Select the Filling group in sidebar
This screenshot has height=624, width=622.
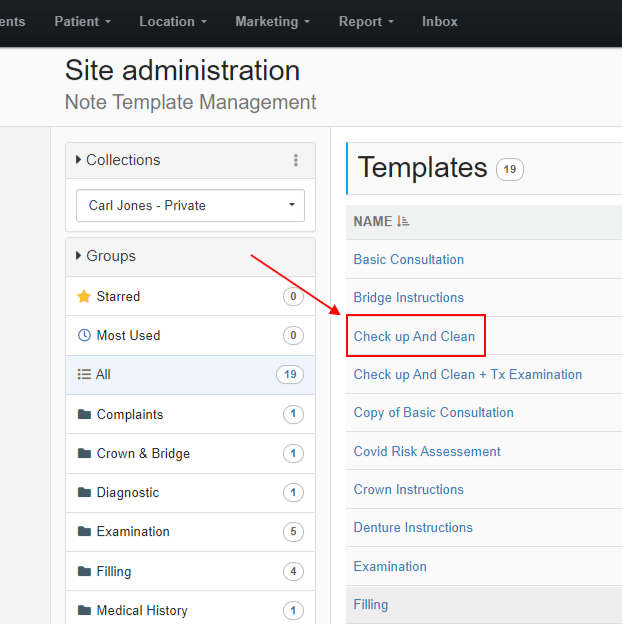[190, 571]
